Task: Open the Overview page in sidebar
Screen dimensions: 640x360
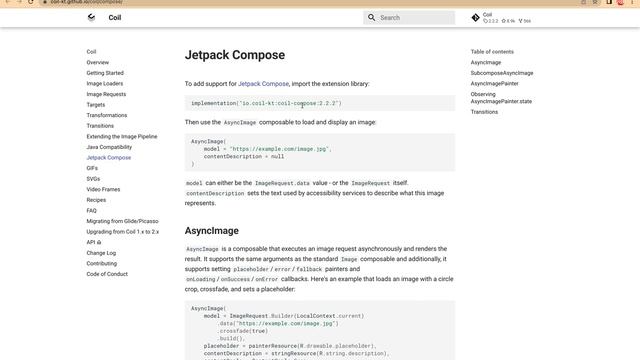Action: [x=98, y=62]
